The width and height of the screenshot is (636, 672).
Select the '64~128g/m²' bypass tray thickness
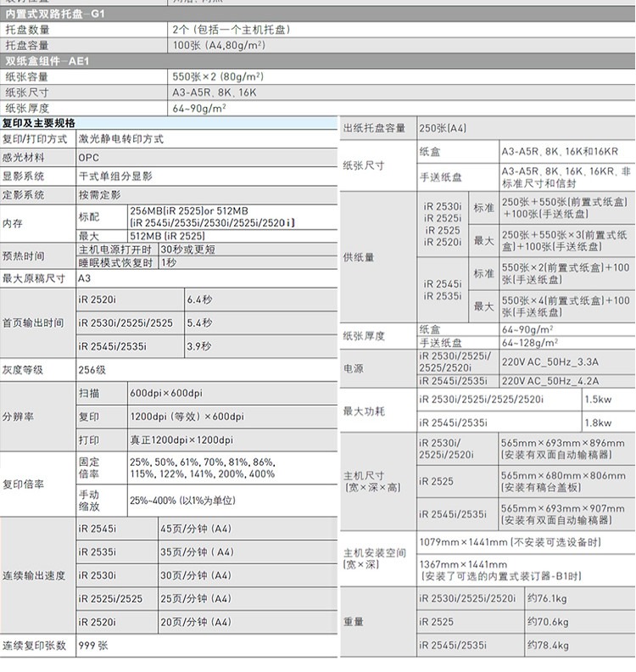tap(530, 343)
